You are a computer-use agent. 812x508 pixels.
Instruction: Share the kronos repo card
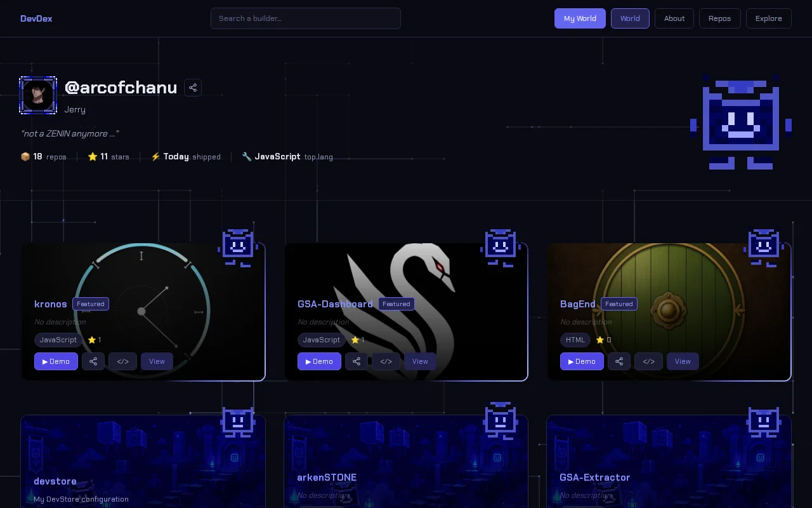(93, 361)
